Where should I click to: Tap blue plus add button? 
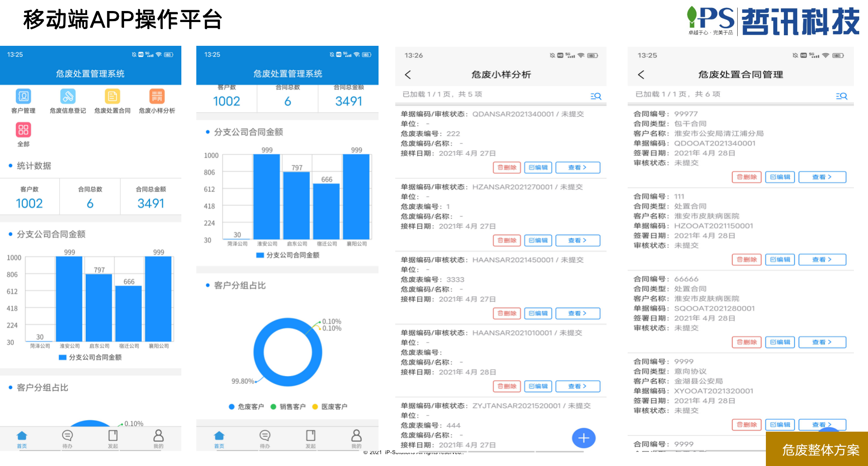click(584, 438)
